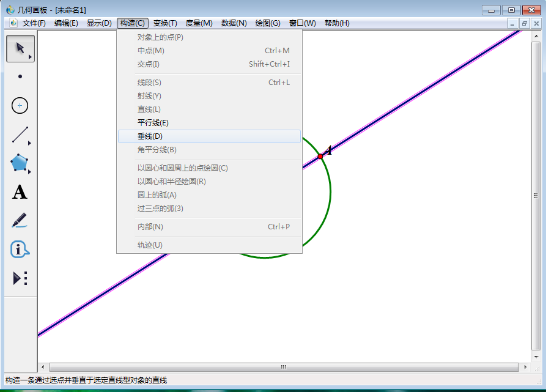The height and width of the screenshot is (392, 546).
Task: Click 过三点的弧(3) menu entry
Action: 209,209
